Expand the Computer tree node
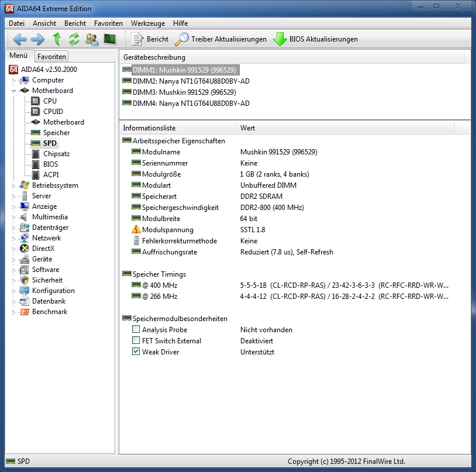Image resolution: width=476 pixels, height=472 pixels. pos(13,81)
